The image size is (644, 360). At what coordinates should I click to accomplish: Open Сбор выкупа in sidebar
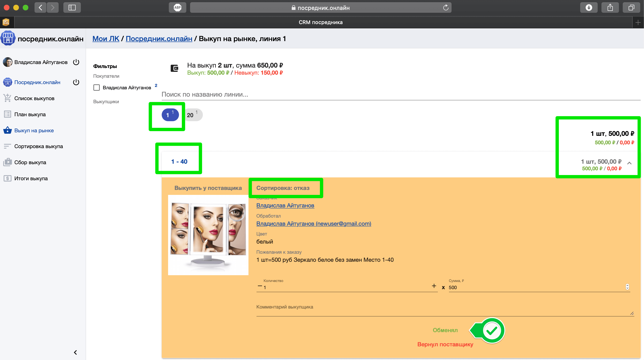coord(30,162)
